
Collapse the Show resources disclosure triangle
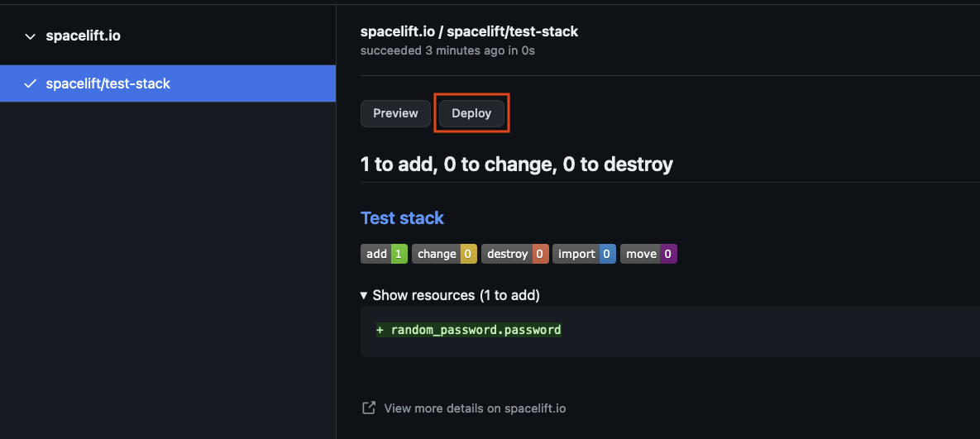pos(365,295)
